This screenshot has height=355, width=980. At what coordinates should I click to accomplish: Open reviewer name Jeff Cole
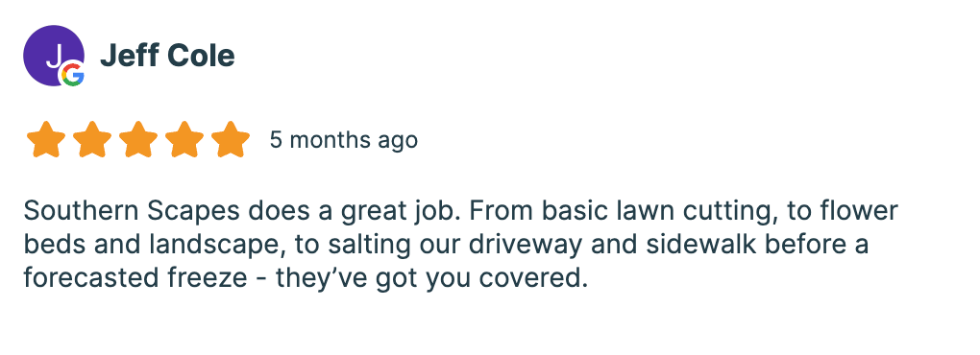tap(167, 57)
